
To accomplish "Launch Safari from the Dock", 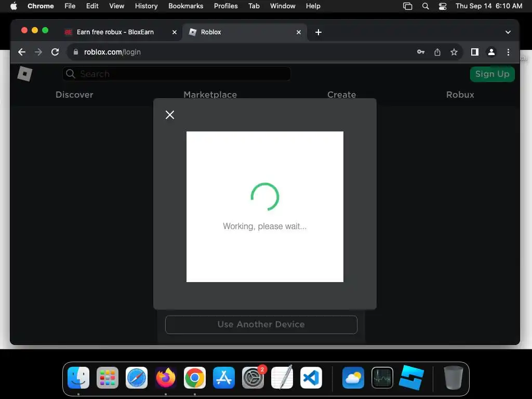I will [x=137, y=378].
